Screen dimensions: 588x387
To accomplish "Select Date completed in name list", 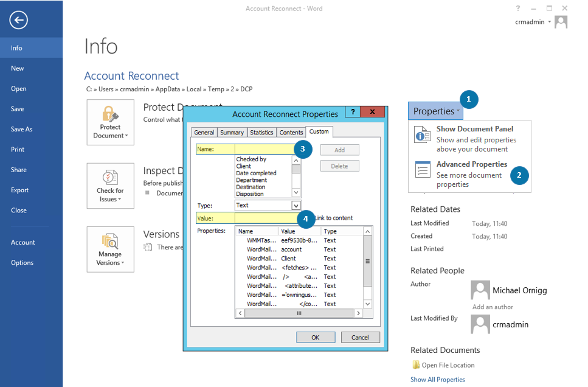I will coord(256,173).
